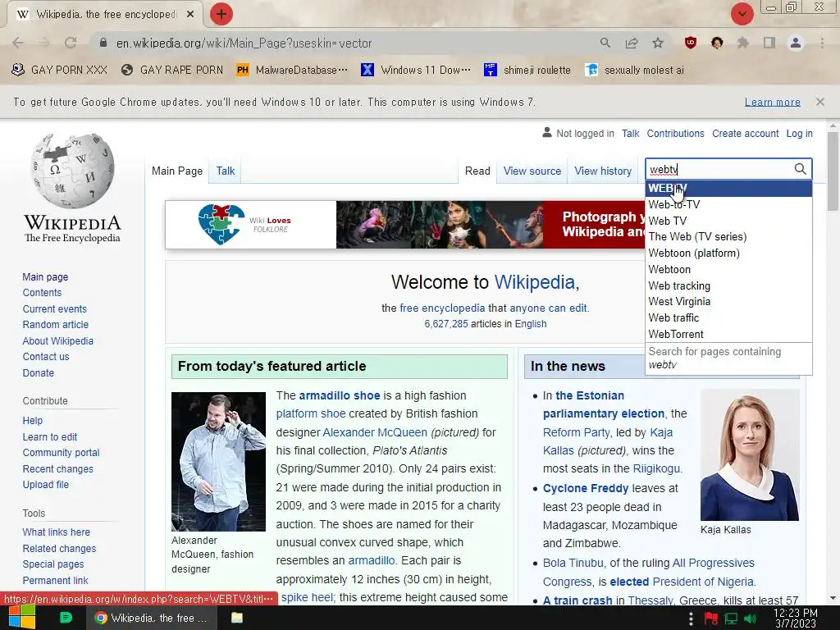Image resolution: width=840 pixels, height=630 pixels.
Task: Click the Kaja Kallas portrait thumbnail
Action: coord(750,454)
